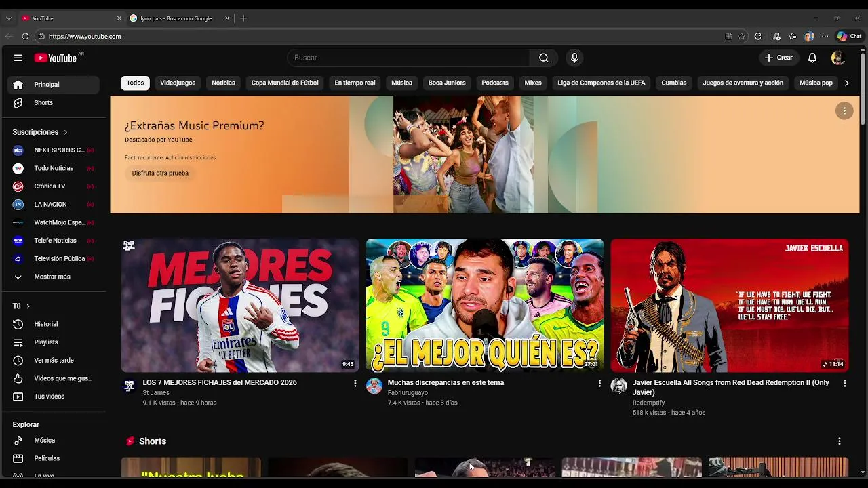This screenshot has width=868, height=488.
Task: Open Videos que me gustan
Action: (x=54, y=378)
